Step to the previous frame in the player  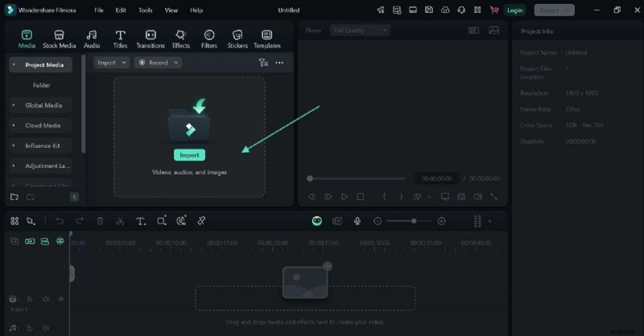pos(312,197)
